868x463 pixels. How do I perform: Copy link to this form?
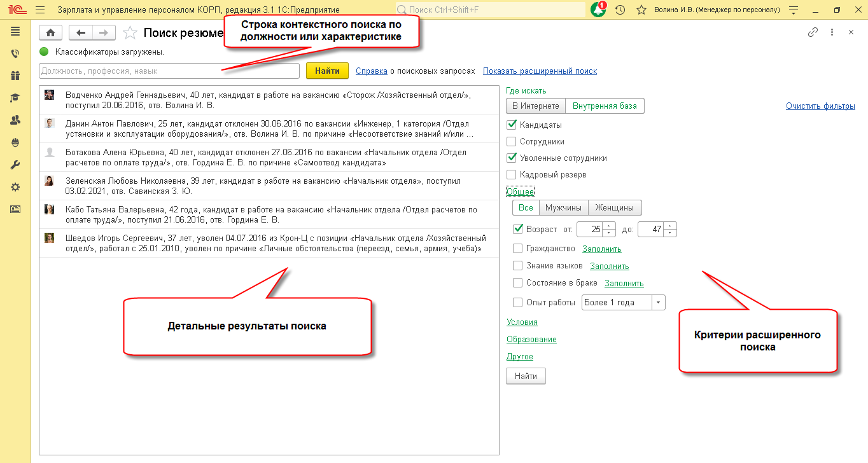[x=813, y=32]
